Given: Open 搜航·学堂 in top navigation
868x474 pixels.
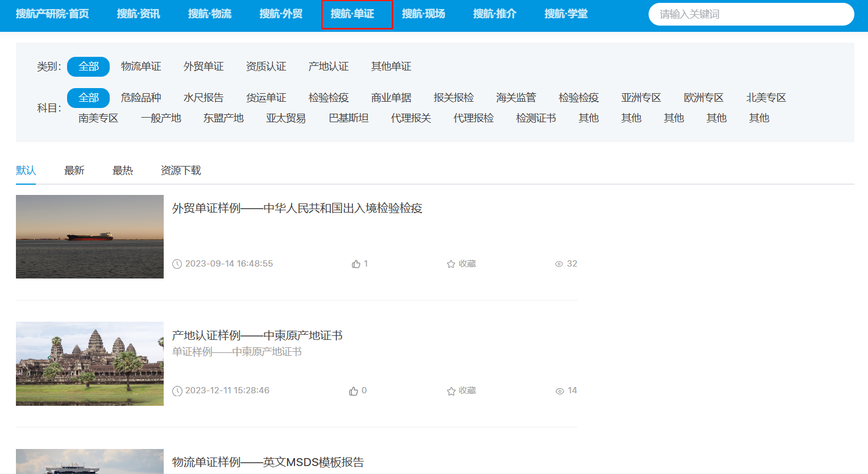Looking at the screenshot, I should pos(566,14).
